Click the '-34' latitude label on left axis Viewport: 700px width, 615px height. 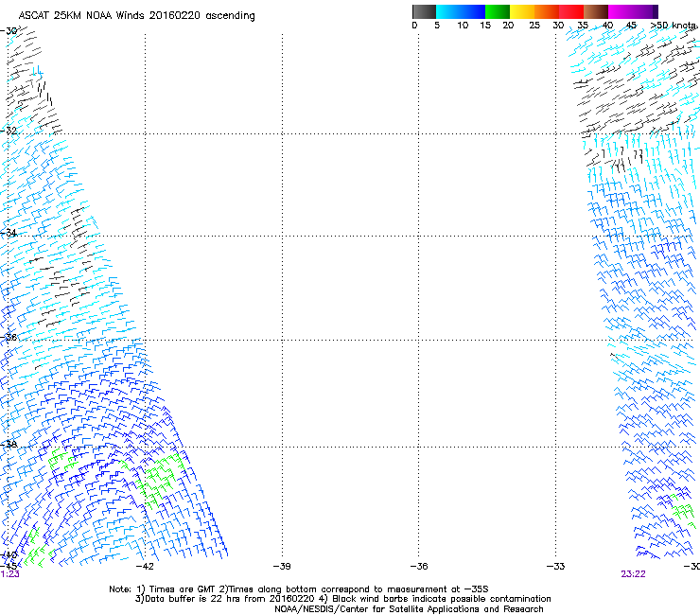(x=9, y=233)
